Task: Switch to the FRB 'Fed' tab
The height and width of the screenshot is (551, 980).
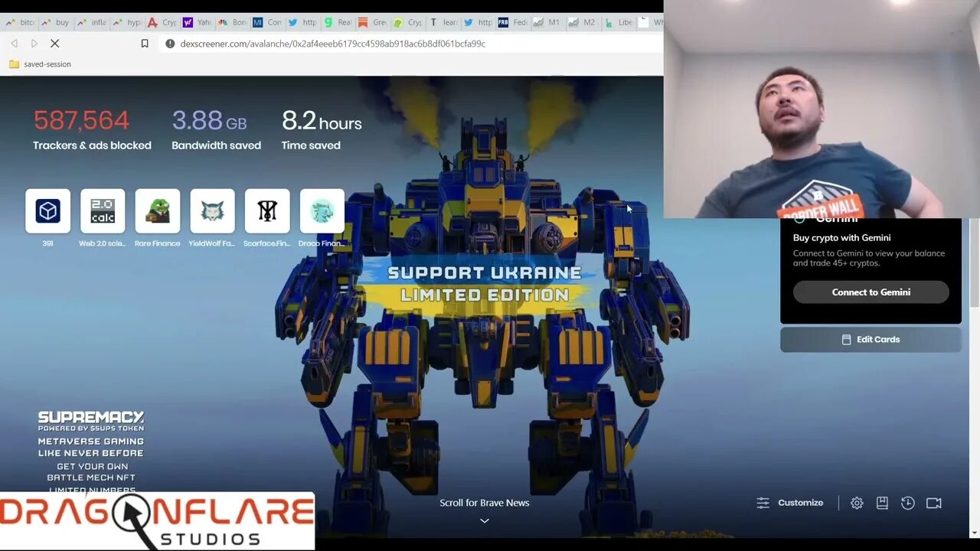Action: (514, 22)
